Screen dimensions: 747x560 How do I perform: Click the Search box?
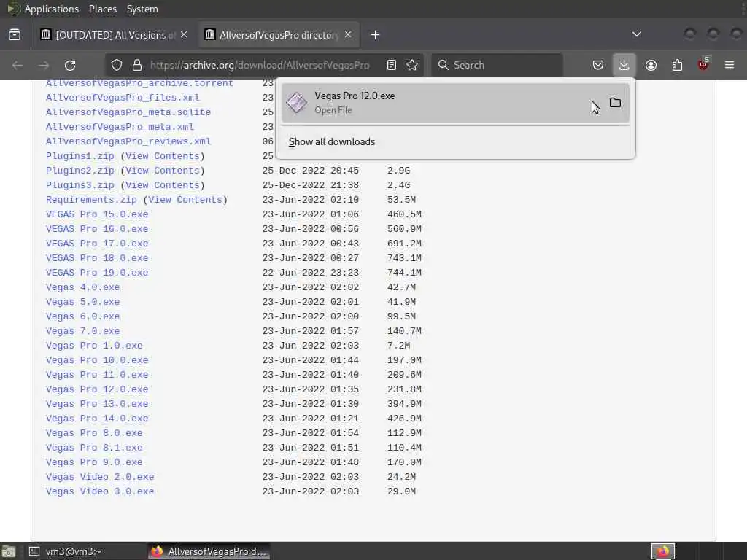click(498, 65)
